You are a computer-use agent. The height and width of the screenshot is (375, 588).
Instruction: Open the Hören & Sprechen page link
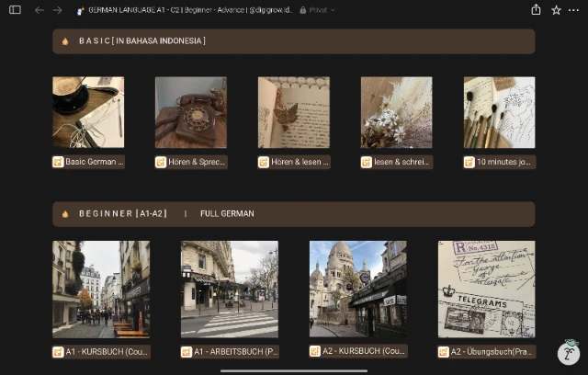click(191, 162)
